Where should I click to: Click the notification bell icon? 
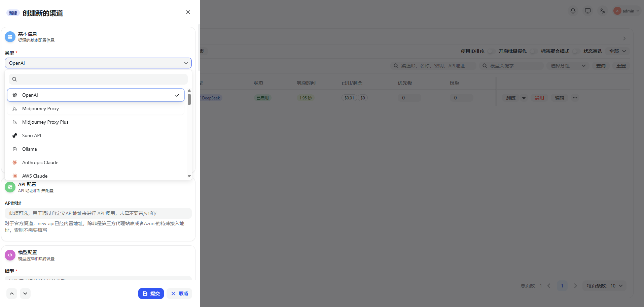pos(573,11)
